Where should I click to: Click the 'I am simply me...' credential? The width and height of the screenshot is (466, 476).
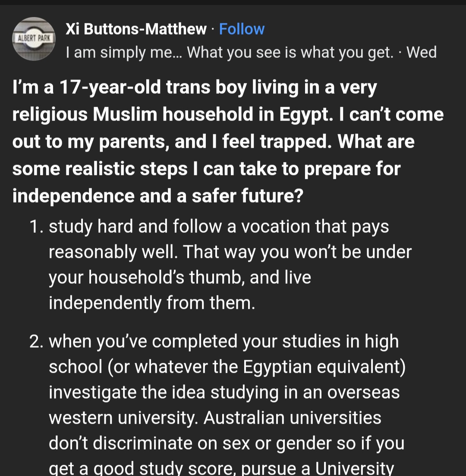pos(230,52)
